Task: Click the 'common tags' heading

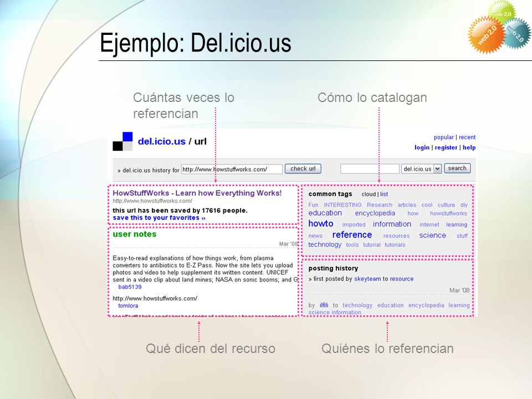Action: pyautogui.click(x=330, y=194)
